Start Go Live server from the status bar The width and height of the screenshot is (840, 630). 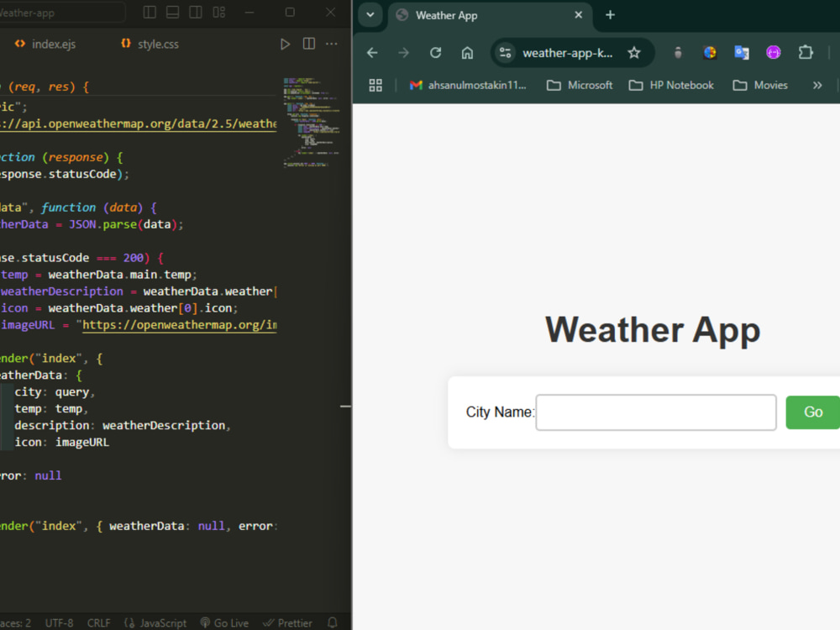click(x=224, y=623)
